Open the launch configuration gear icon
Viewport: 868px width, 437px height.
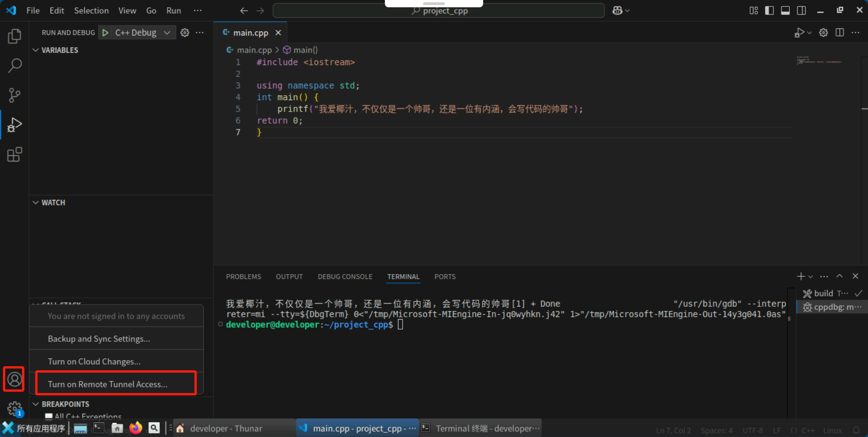pos(184,32)
